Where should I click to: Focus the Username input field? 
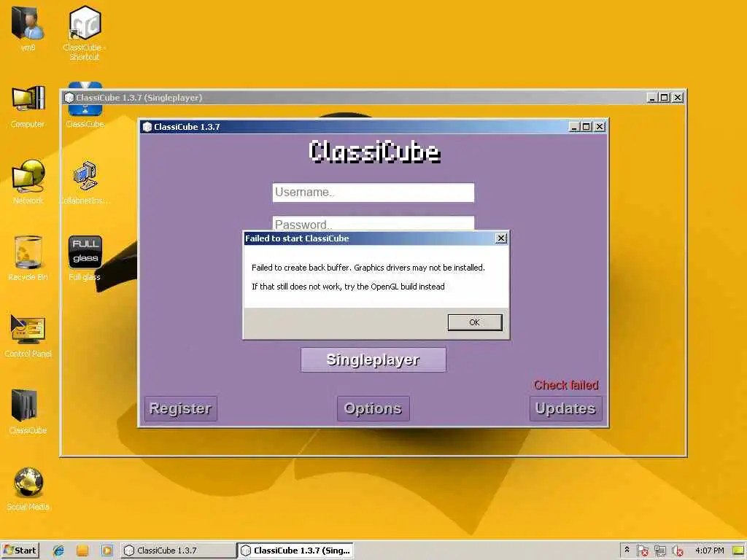pyautogui.click(x=373, y=192)
